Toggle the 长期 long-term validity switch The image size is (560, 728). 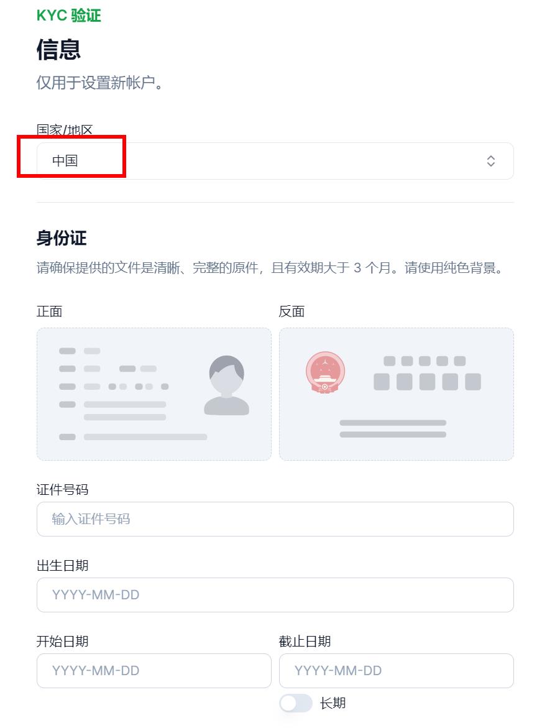tap(296, 703)
